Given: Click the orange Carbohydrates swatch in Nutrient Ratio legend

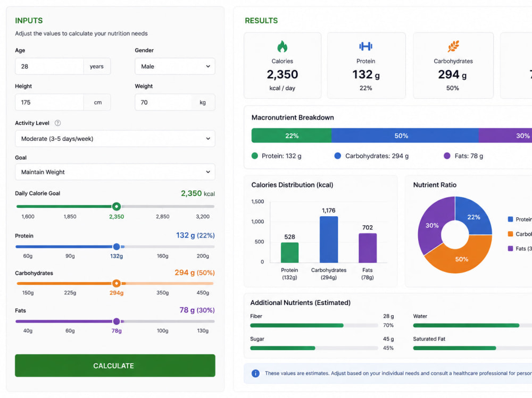Looking at the screenshot, I should pos(510,234).
